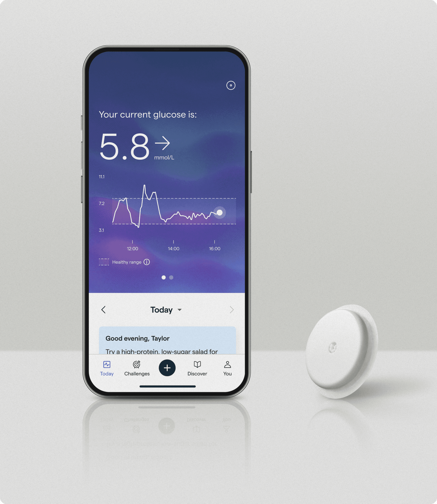Tap the central add (+) icon

click(x=168, y=368)
